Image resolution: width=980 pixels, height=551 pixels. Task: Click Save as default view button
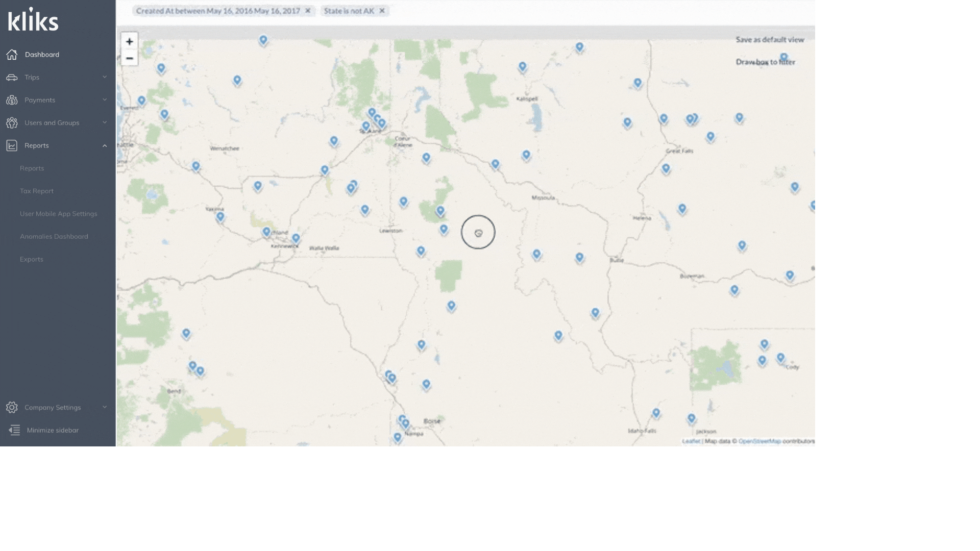point(770,38)
